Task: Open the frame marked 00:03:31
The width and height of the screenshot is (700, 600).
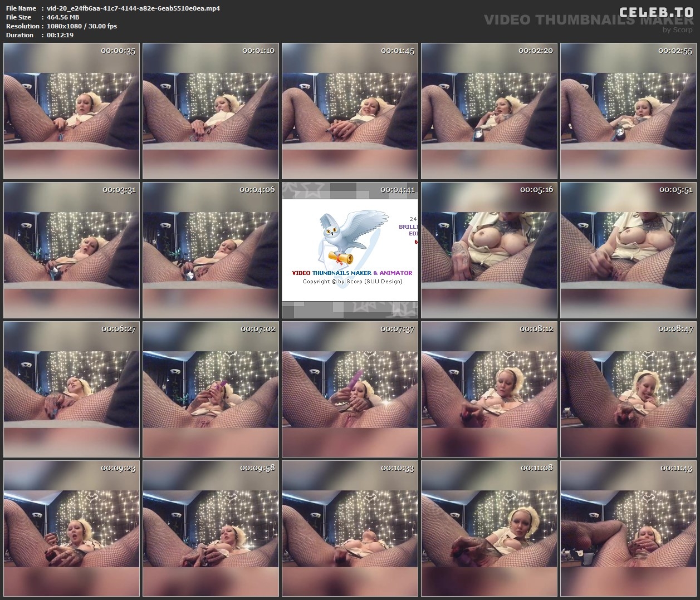Action: click(x=71, y=250)
